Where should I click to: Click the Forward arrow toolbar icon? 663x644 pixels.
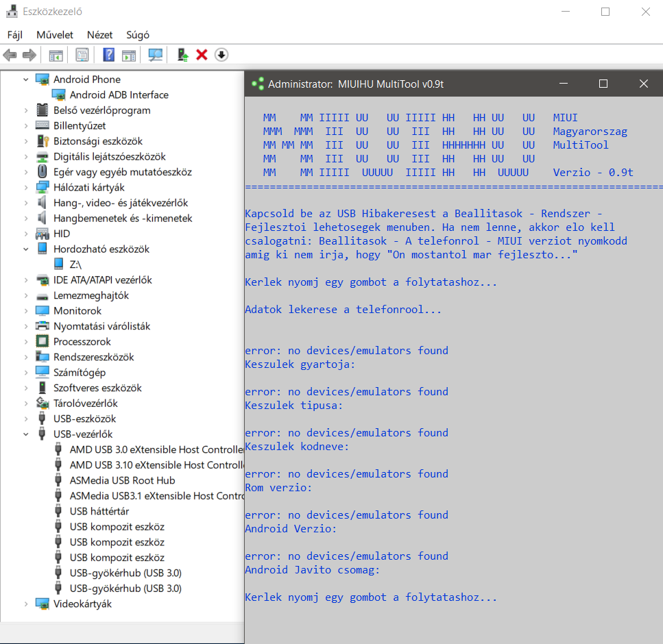pos(29,55)
